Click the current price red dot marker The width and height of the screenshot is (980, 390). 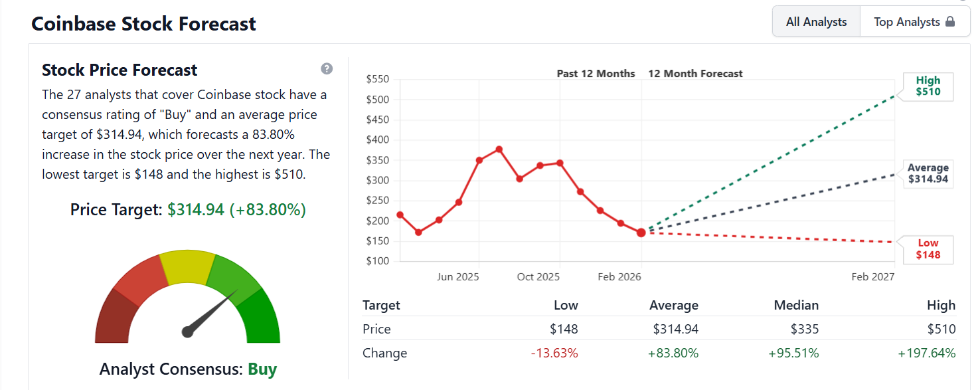[x=641, y=233]
